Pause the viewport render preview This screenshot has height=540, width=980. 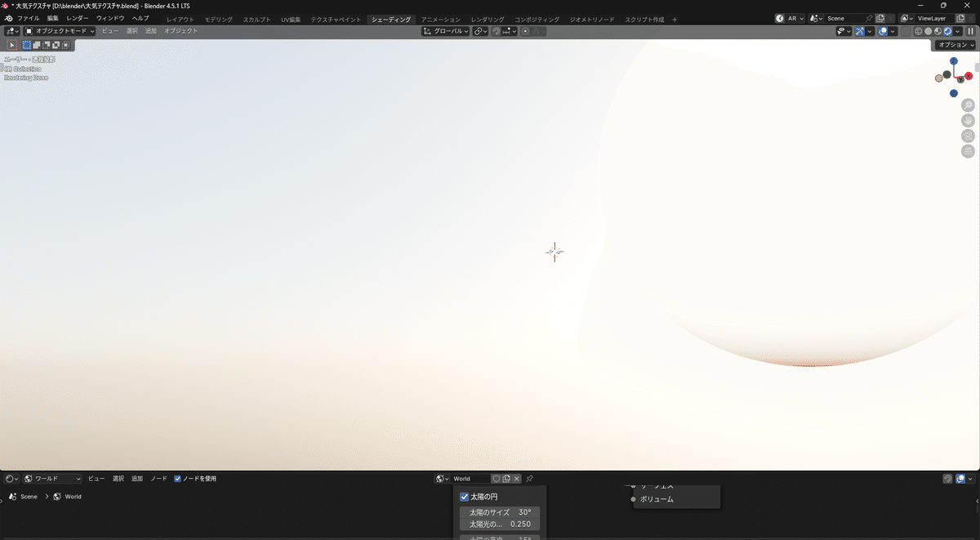970,31
